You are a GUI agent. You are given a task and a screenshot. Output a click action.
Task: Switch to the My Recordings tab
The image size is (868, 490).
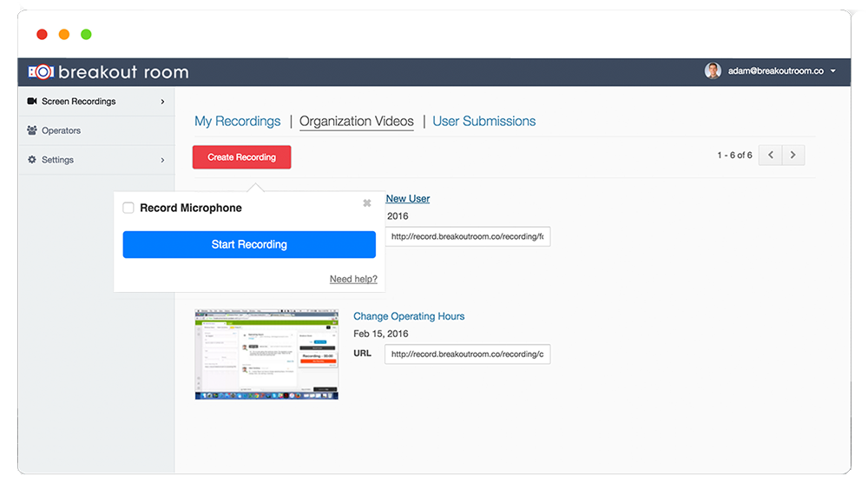tap(238, 121)
